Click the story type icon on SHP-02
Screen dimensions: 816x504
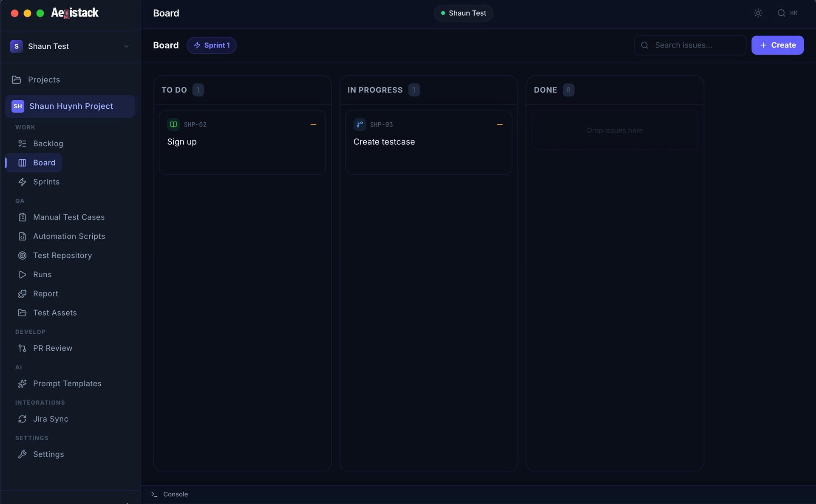pos(173,124)
